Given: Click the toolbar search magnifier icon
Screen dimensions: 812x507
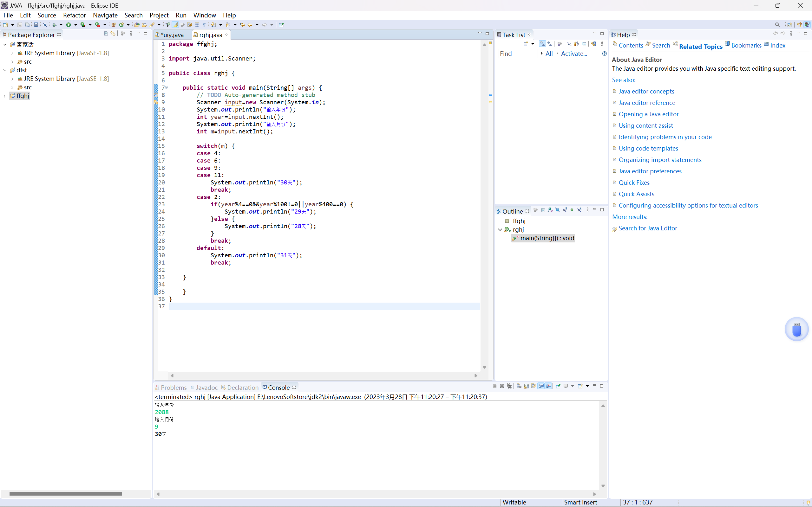Looking at the screenshot, I should [x=777, y=24].
